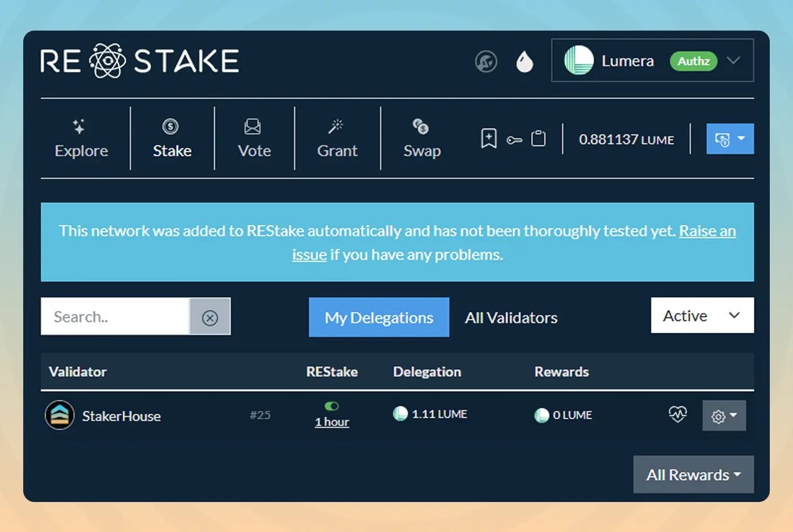This screenshot has width=793, height=532.
Task: Go to the Vote section
Action: (x=254, y=139)
